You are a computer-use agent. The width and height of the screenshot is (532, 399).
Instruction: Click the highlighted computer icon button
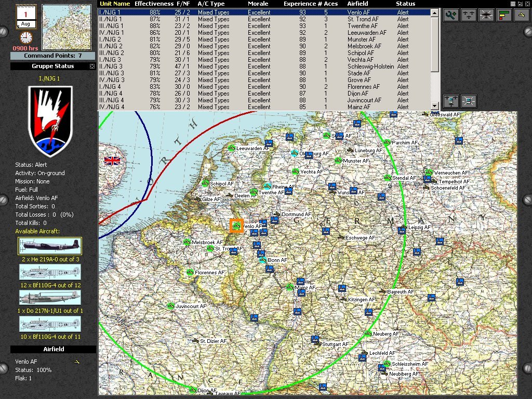coord(469,101)
